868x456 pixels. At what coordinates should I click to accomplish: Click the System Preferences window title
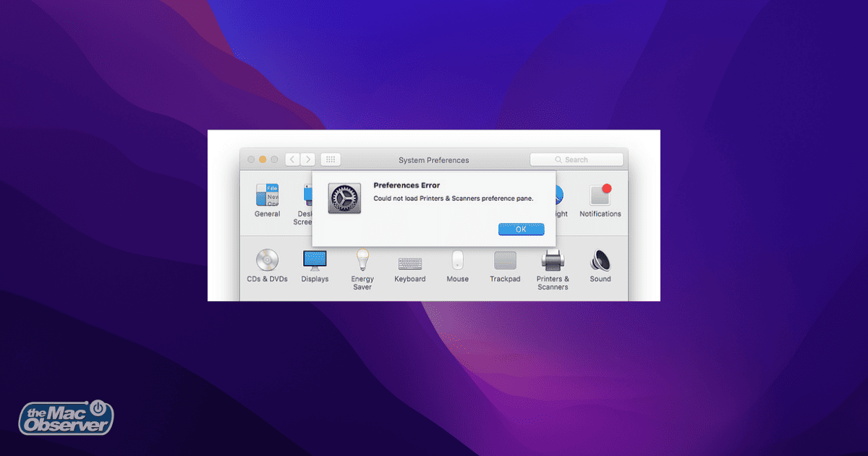pyautogui.click(x=433, y=160)
